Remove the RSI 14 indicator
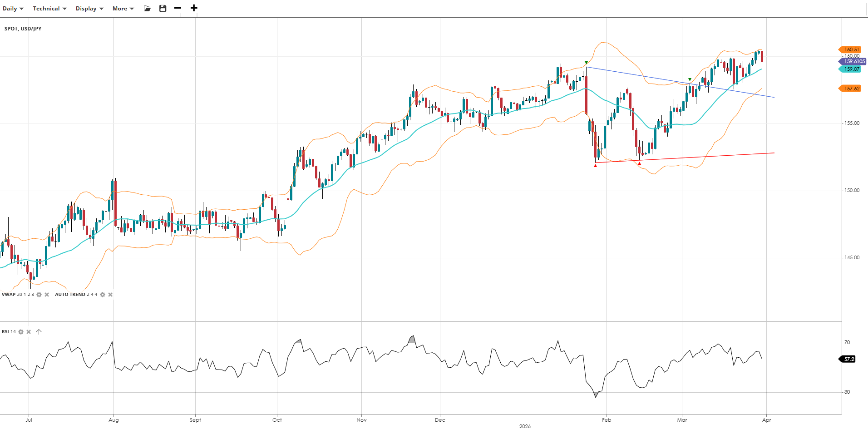Viewport: 868px width, 429px height. (29, 332)
